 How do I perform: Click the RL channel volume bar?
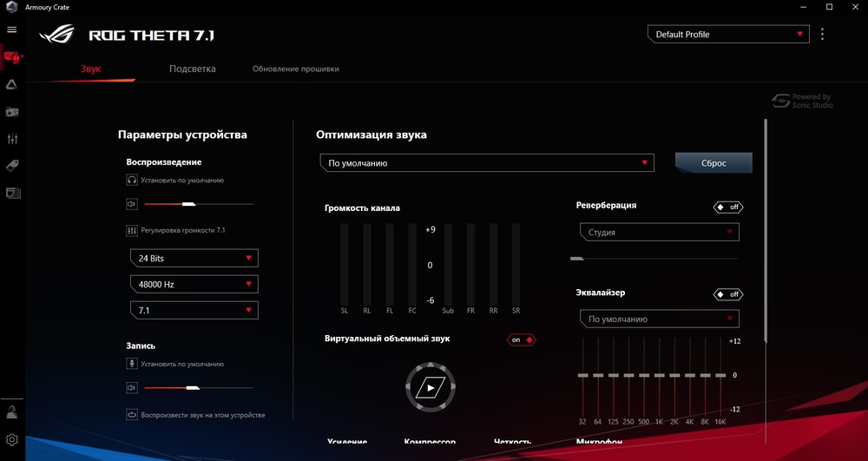click(367, 263)
